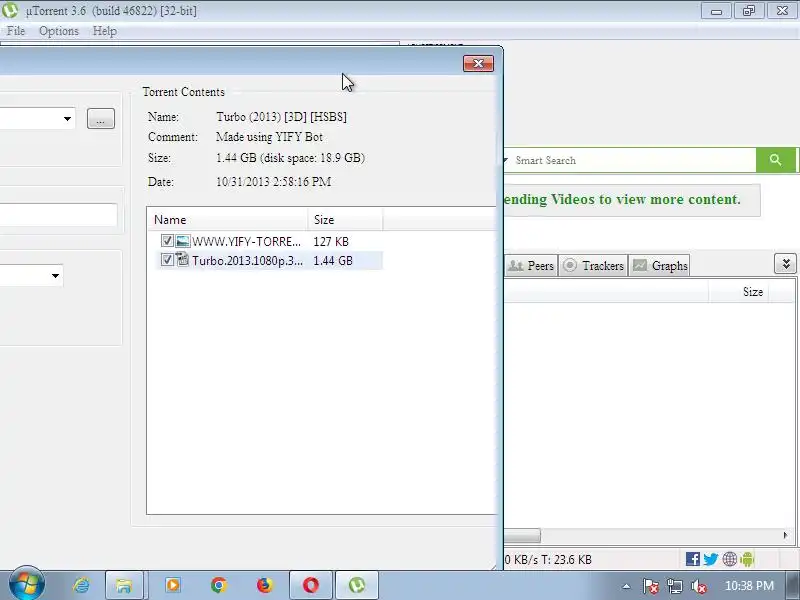800x600 pixels.
Task: Click the browse '...' button
Action: click(101, 118)
